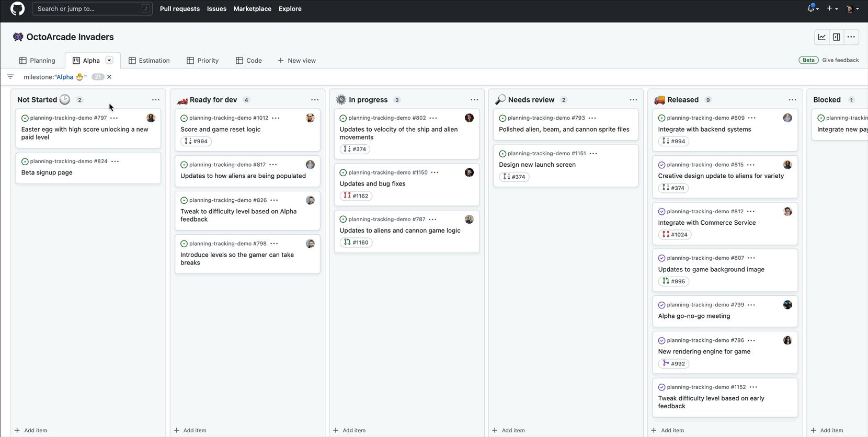Click assignee avatar on card #1012
The height and width of the screenshot is (437, 868).
point(310,118)
